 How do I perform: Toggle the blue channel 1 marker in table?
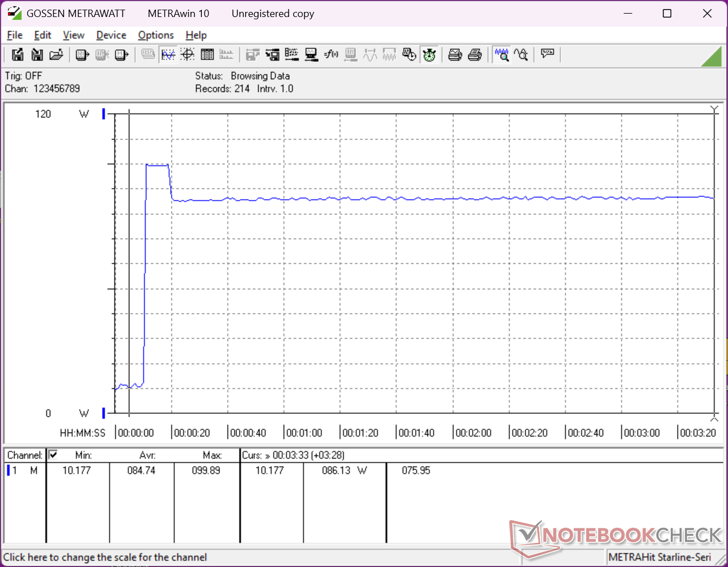(9, 470)
